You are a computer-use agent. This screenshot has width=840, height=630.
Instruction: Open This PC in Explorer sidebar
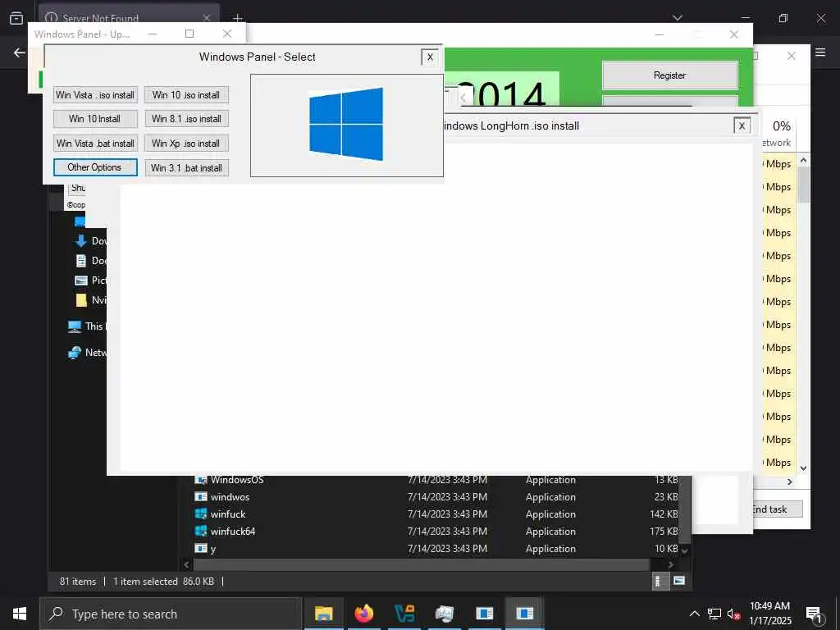pos(87,326)
